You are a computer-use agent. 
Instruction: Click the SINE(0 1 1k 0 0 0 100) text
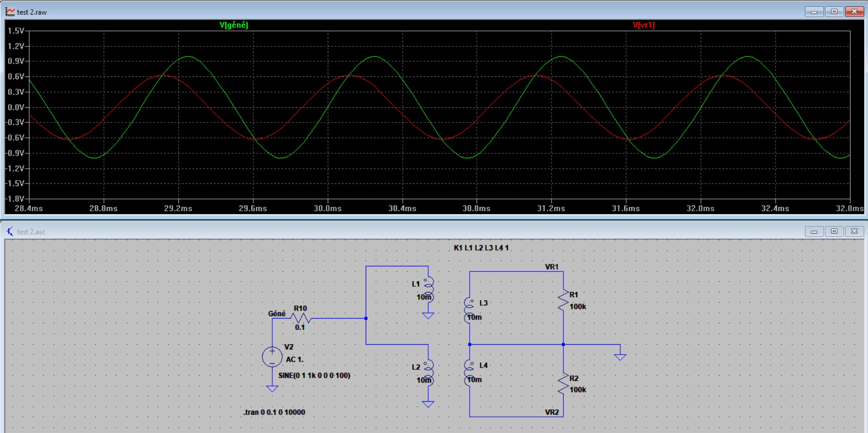[314, 375]
